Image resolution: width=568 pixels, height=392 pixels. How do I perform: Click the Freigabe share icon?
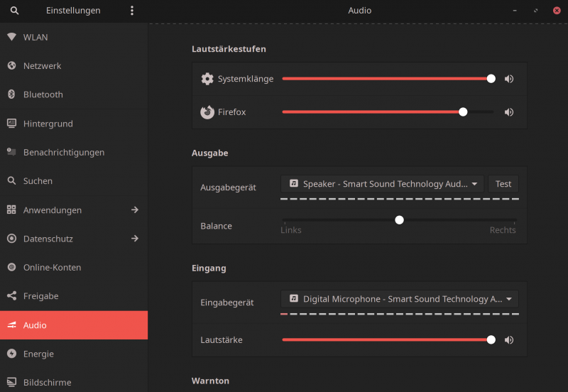click(11, 296)
